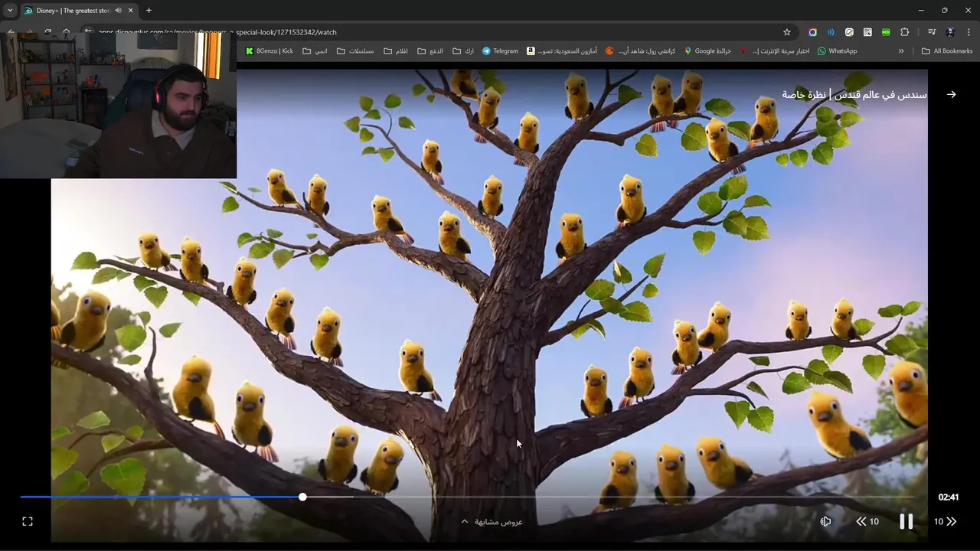Image resolution: width=980 pixels, height=551 pixels.
Task: Pause the Disney+ video playback
Action: tap(906, 521)
